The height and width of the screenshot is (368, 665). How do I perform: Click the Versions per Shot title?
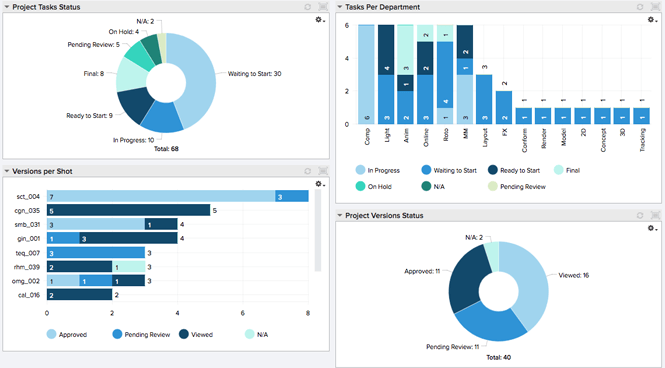pos(42,171)
